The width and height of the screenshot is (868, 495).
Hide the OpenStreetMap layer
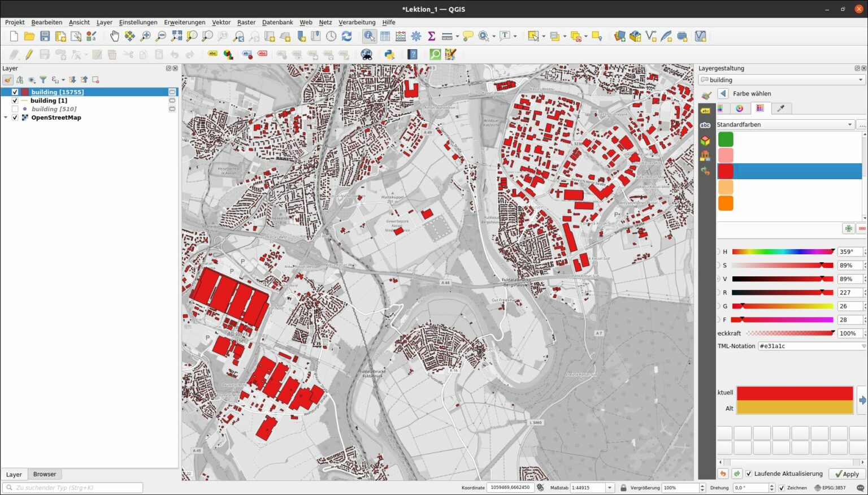coord(15,117)
